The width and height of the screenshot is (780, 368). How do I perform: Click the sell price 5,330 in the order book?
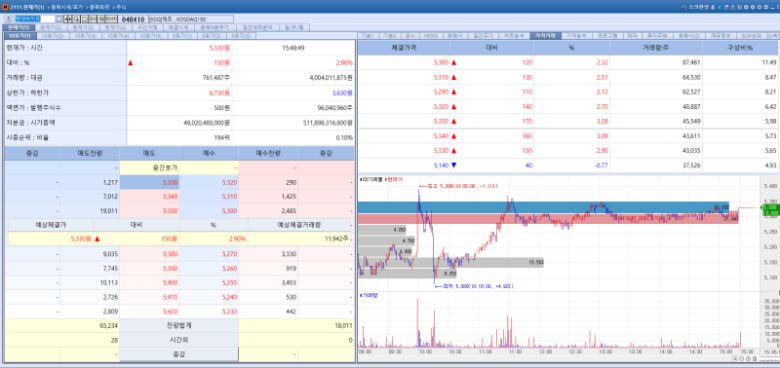click(149, 183)
